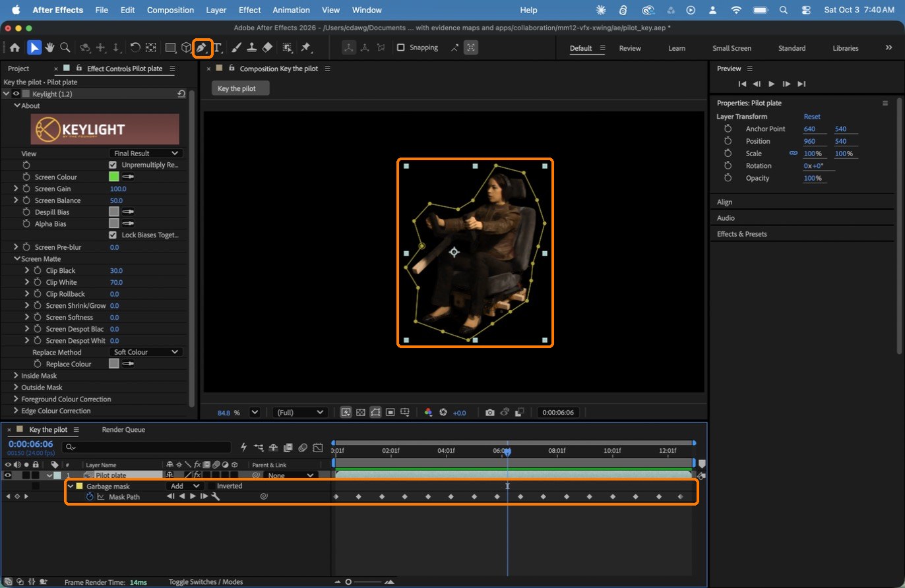Click Reset in Layer Transform
The width and height of the screenshot is (905, 588).
pos(812,117)
